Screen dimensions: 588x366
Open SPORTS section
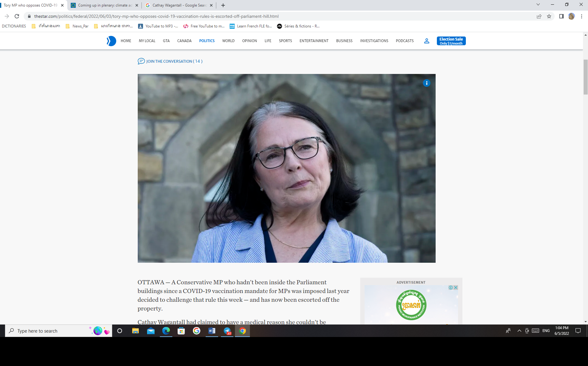(x=285, y=41)
